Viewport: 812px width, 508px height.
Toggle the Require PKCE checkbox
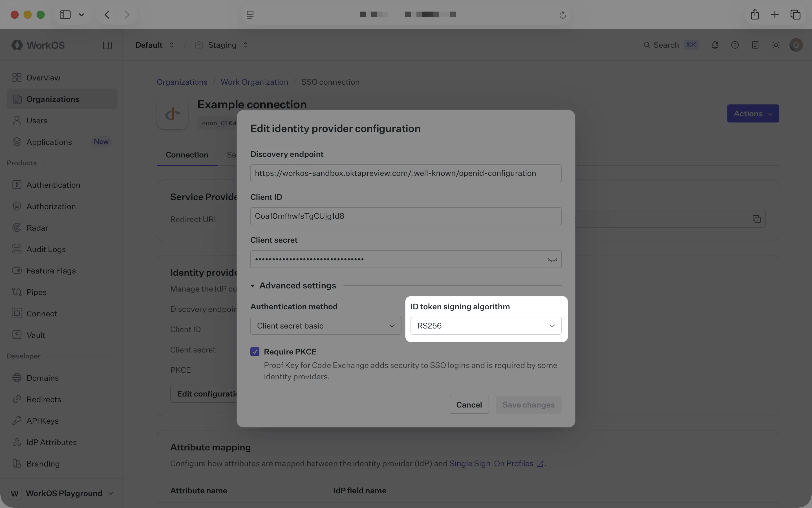(255, 352)
